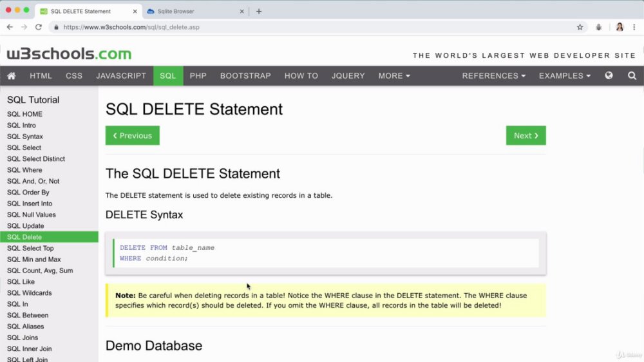Image resolution: width=644 pixels, height=362 pixels.
Task: Click the padlock site info icon
Action: point(56,27)
